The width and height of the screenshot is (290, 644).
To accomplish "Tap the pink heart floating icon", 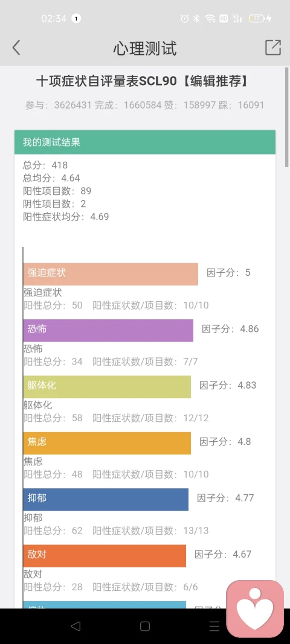I will coord(255,608).
